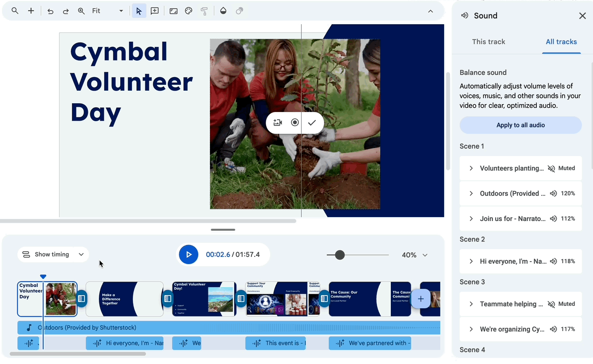Click the Show timing button
This screenshot has width=593, height=364.
(x=46, y=254)
